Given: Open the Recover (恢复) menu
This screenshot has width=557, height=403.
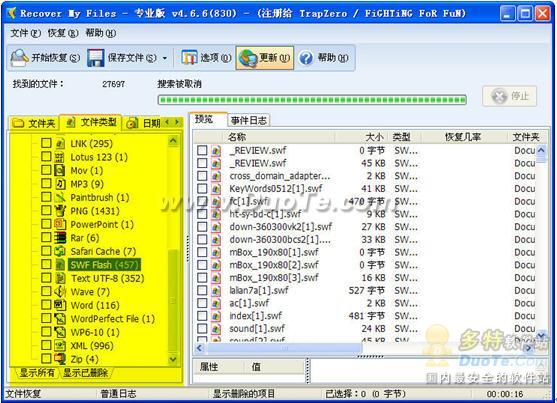Looking at the screenshot, I should (x=63, y=33).
